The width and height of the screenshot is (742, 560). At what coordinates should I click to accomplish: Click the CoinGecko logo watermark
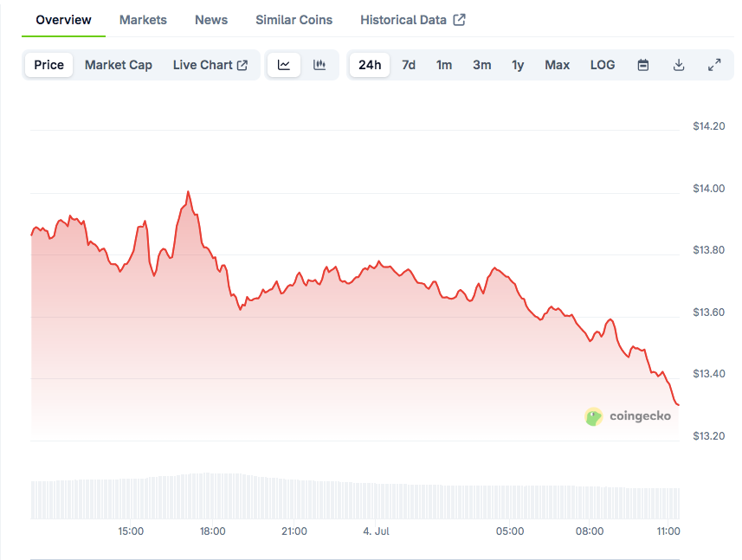click(x=629, y=416)
